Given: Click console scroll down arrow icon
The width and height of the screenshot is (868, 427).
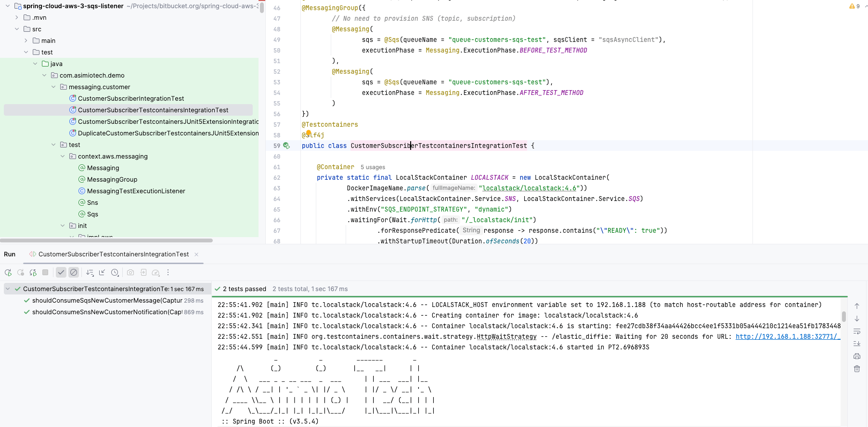Looking at the screenshot, I should (857, 319).
